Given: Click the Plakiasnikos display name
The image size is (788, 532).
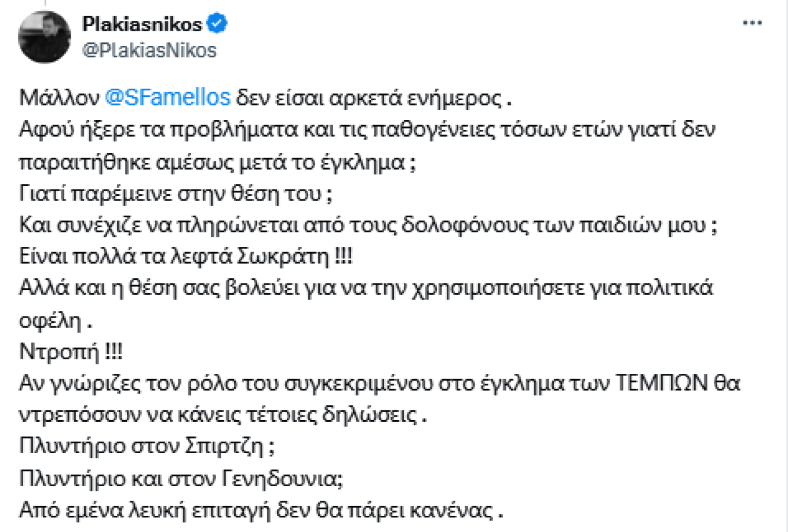Looking at the screenshot, I should coord(142,24).
